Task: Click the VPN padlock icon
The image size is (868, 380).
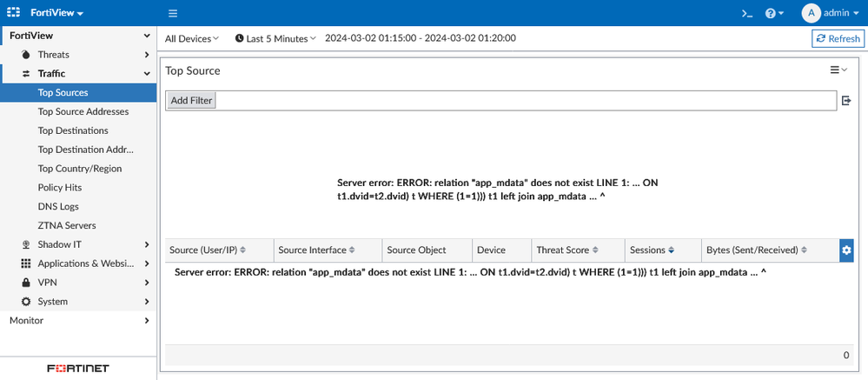Action: click(x=25, y=283)
